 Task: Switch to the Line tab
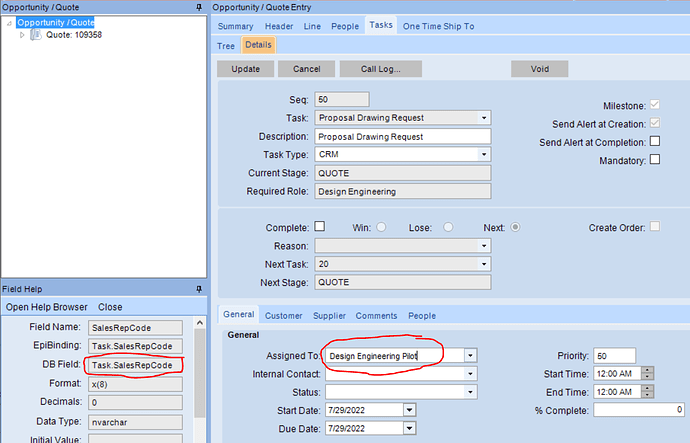click(312, 26)
